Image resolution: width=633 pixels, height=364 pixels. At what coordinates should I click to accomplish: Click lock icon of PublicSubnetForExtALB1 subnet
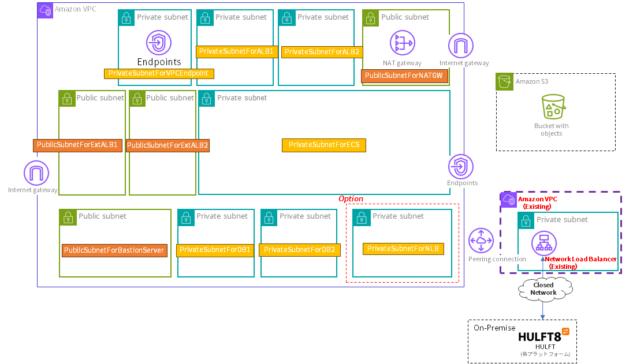(67, 99)
